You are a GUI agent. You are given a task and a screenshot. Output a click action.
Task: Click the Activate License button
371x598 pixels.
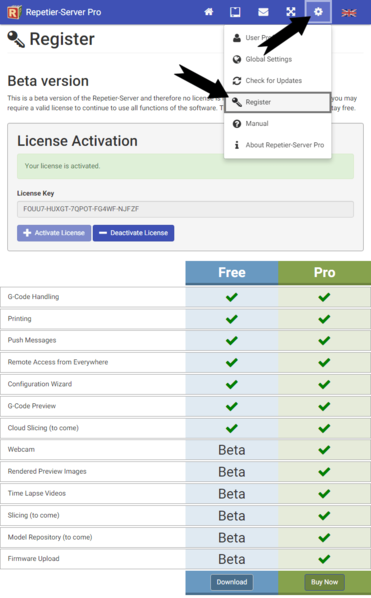54,233
